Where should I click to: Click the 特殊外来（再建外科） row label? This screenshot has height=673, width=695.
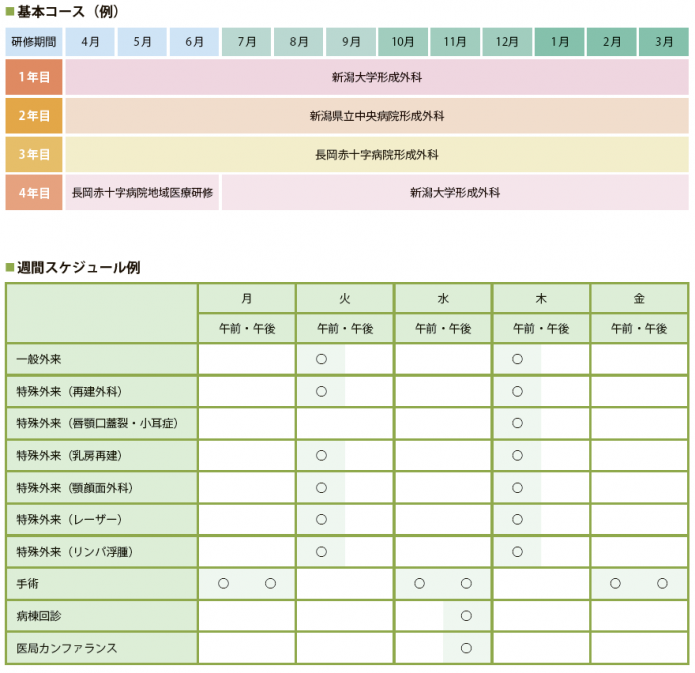click(x=102, y=391)
